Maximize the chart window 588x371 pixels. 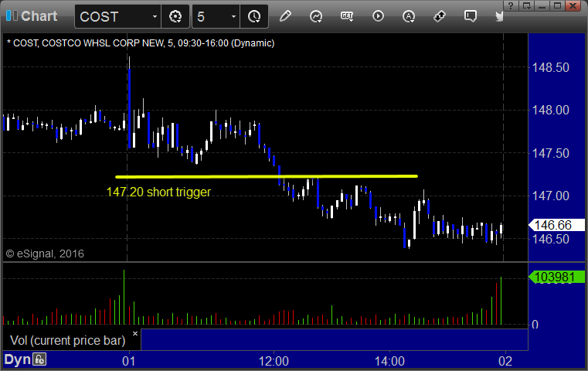pos(558,5)
